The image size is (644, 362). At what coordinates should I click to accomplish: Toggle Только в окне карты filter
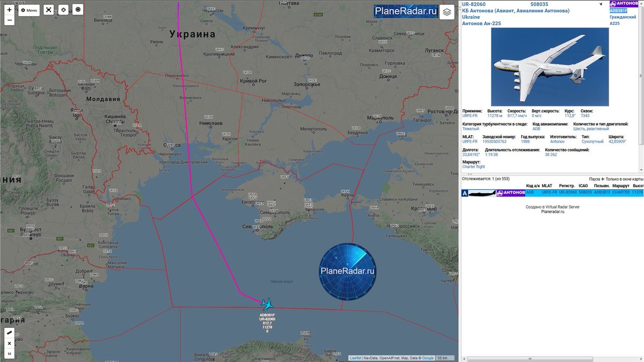point(624,179)
